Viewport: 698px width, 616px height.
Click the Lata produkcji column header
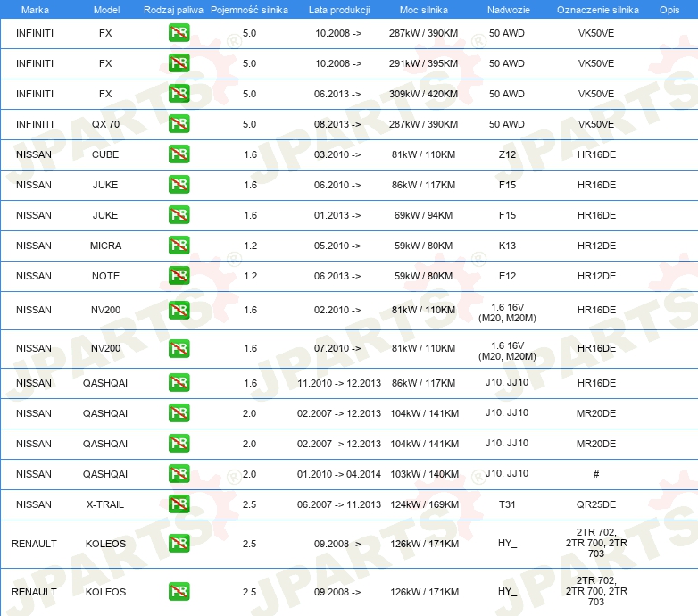point(339,10)
